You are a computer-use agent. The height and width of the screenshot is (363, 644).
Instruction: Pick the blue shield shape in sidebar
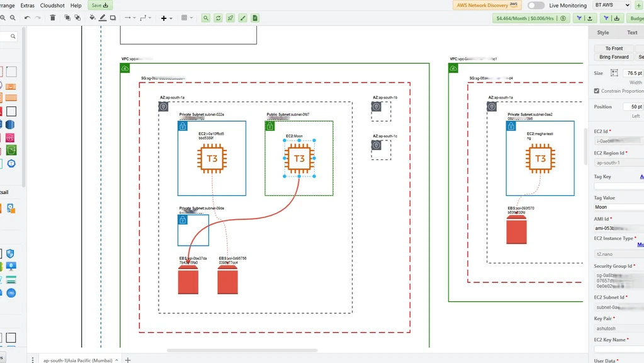(10, 253)
